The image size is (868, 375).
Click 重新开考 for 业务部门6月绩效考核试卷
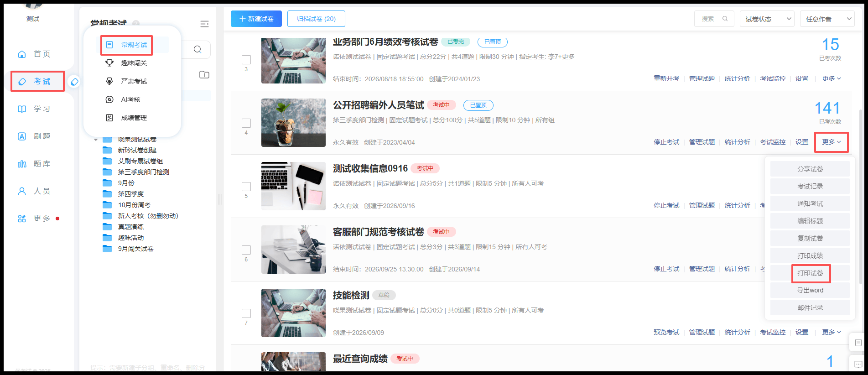click(x=666, y=78)
